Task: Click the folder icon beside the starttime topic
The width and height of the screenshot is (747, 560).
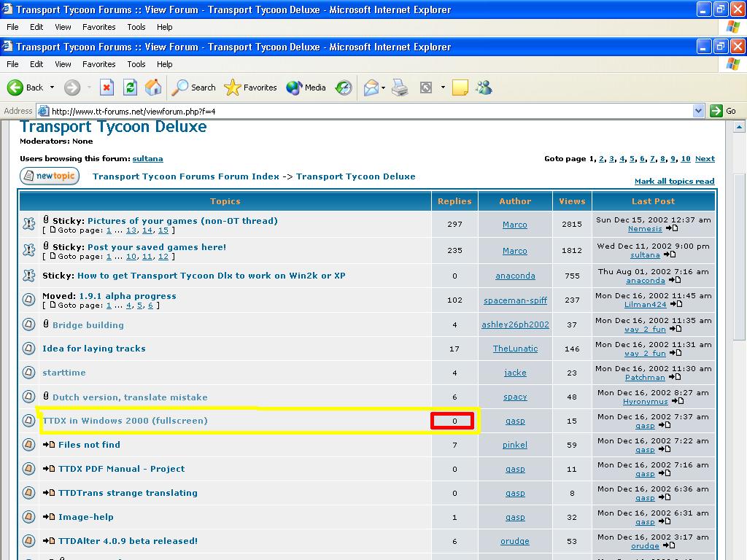Action: (x=28, y=373)
